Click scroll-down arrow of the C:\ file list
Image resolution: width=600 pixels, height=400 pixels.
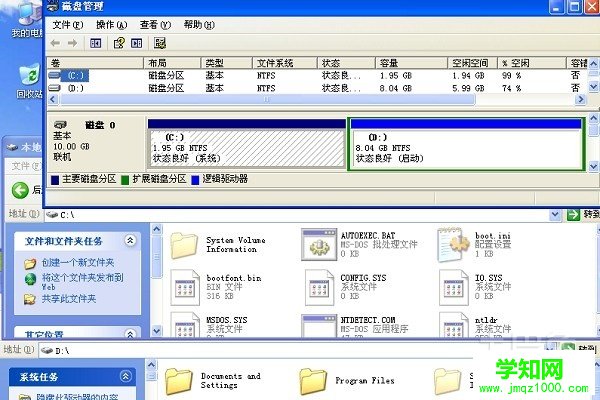click(157, 330)
